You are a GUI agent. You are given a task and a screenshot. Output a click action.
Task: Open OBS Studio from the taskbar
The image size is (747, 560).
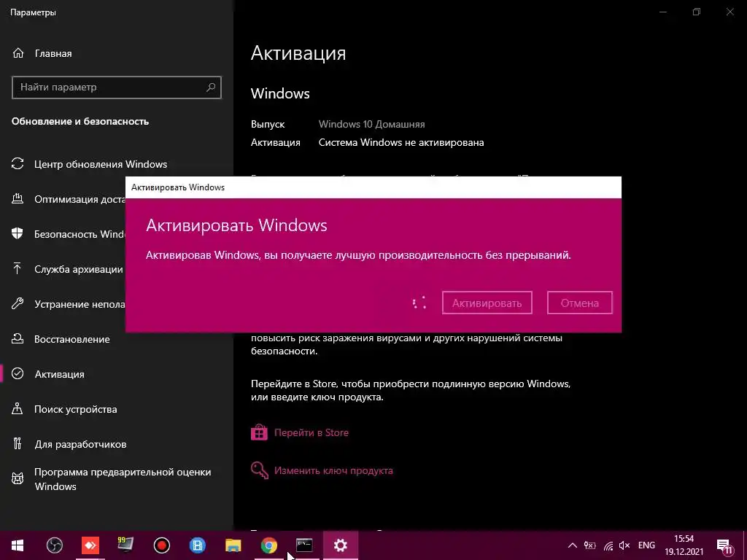pos(54,545)
